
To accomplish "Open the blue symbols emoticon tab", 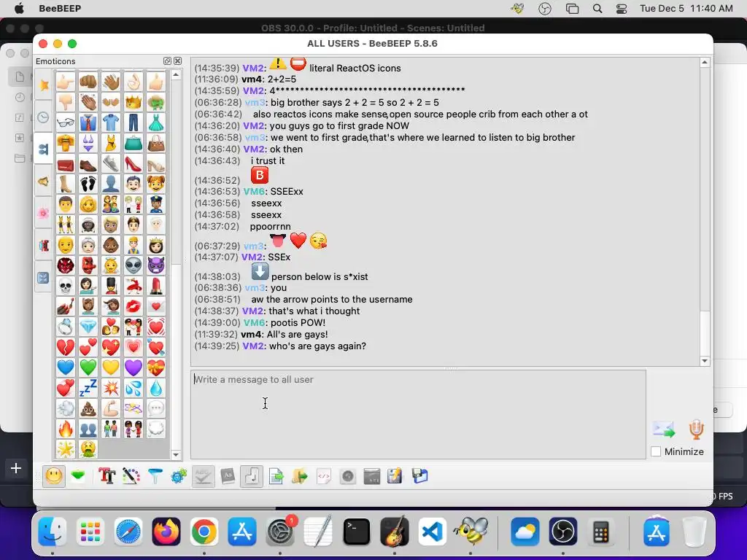I will click(x=43, y=278).
